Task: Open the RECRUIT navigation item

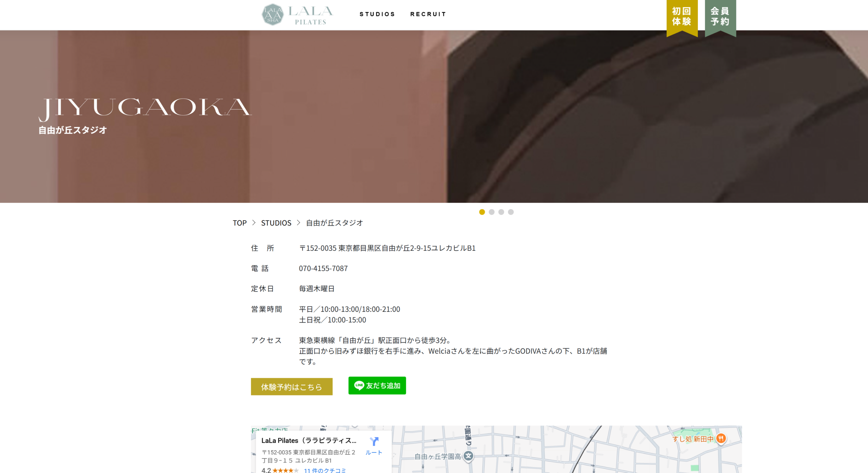Action: pos(428,14)
